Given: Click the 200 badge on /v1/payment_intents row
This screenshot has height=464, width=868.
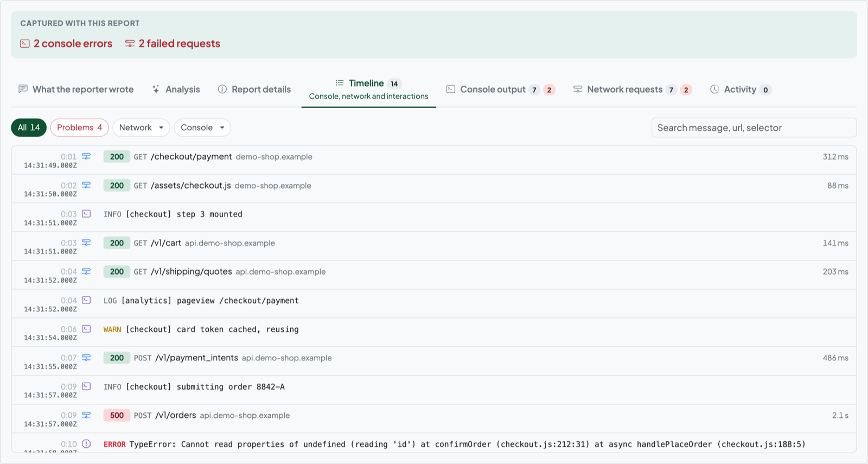Looking at the screenshot, I should (x=117, y=358).
